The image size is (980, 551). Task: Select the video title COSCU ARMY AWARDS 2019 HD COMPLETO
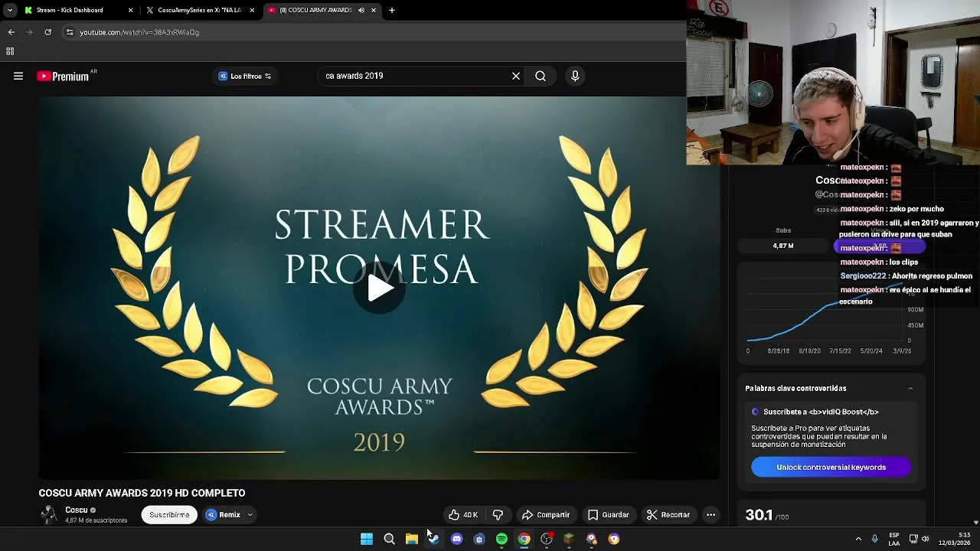pos(142,493)
